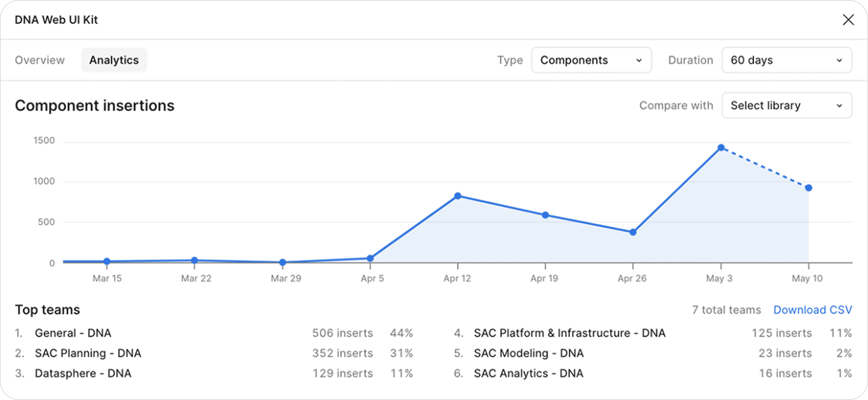Open SAC Platform & Infrastructure - DNA team
Viewport: 868px width, 400px height.
tap(569, 333)
